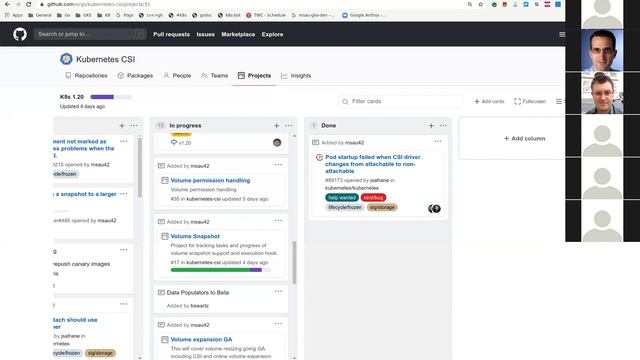640x360 pixels.
Task: Open Volume Snapshot project link
Action: pyautogui.click(x=195, y=236)
